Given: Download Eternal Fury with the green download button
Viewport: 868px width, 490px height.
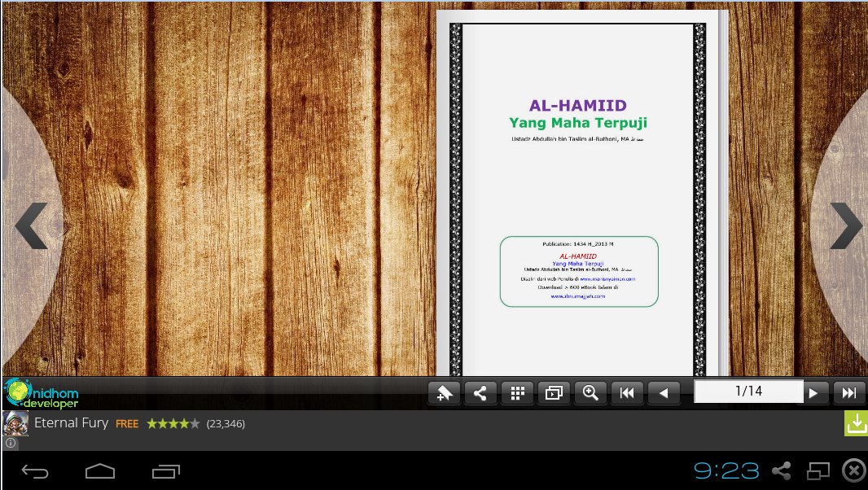Looking at the screenshot, I should [x=856, y=423].
